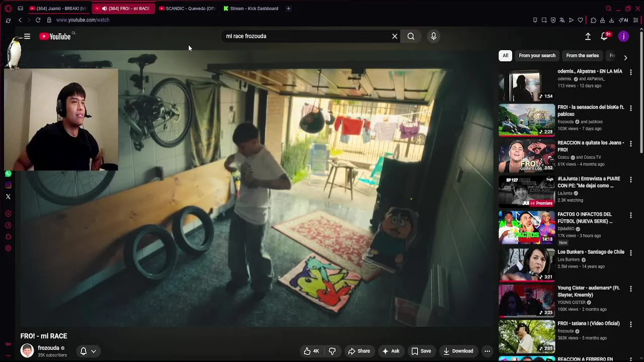
Task: Open options menu for Los Bunkers video
Action: pos(631,253)
